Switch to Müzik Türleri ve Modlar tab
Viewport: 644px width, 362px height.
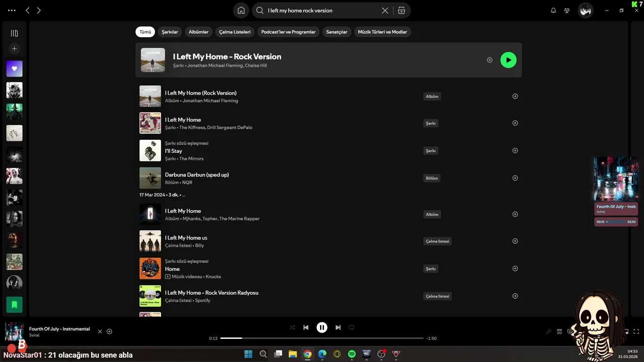[382, 32]
